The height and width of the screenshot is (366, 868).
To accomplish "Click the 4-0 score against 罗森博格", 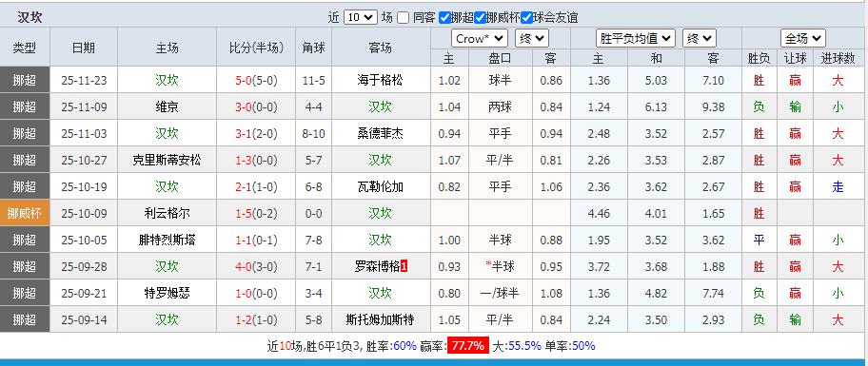I will [244, 266].
